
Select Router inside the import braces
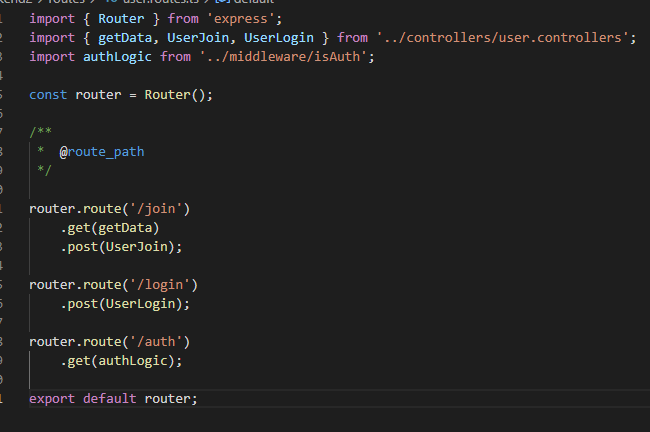121,19
